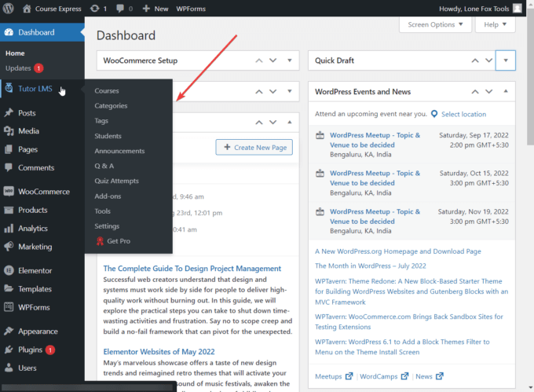Click the Media library icon
The image size is (534, 392).
click(x=9, y=131)
